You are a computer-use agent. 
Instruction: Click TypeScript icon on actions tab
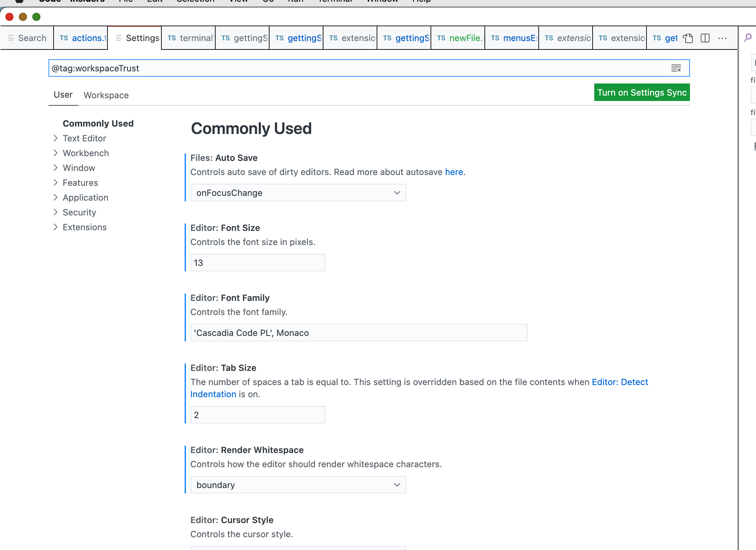[x=64, y=38]
